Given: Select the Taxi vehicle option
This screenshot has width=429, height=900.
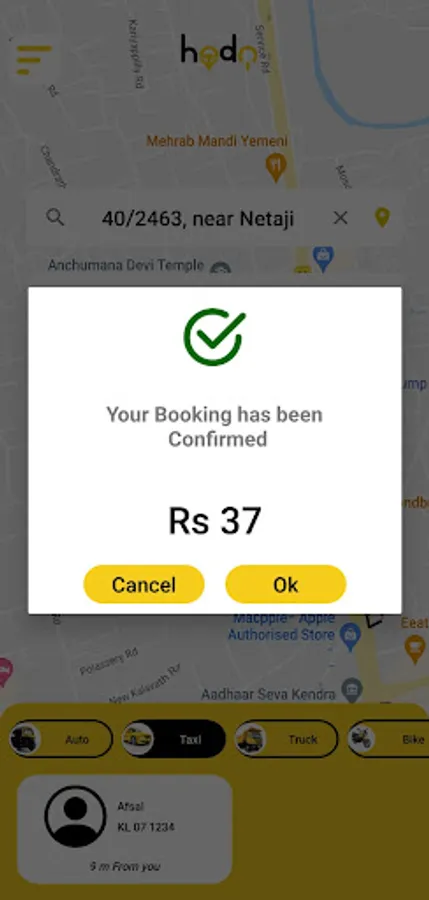Looking at the screenshot, I should click(173, 739).
